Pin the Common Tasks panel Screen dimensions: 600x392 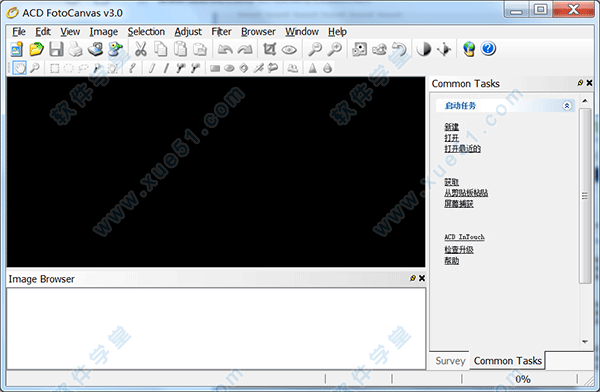[x=580, y=83]
